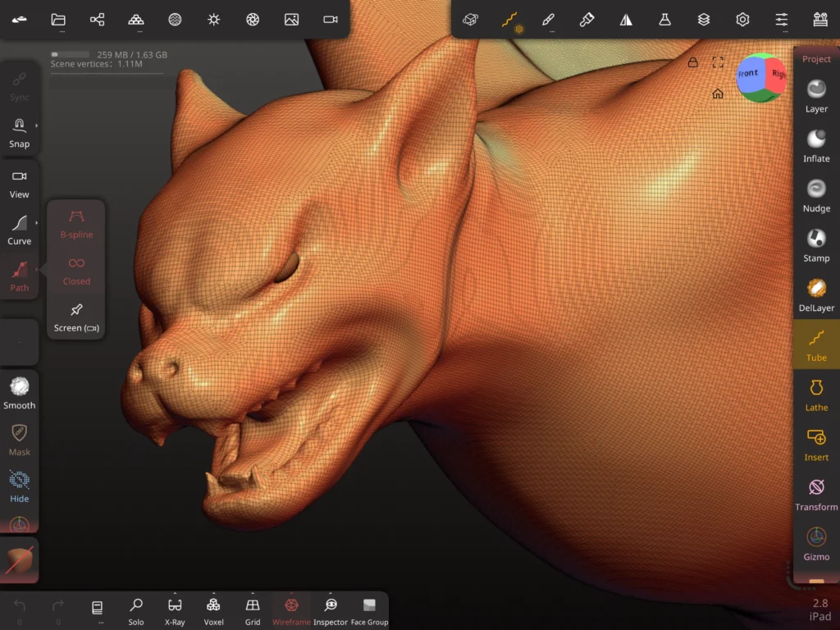Select the Layer brush tool
Image resolution: width=840 pixels, height=630 pixels.
tap(816, 97)
